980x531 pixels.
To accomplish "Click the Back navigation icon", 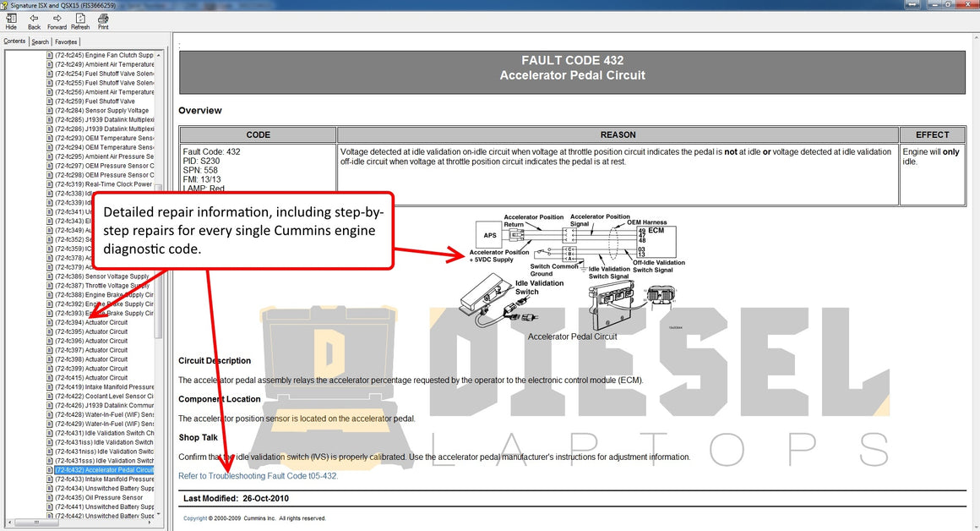I will point(34,21).
